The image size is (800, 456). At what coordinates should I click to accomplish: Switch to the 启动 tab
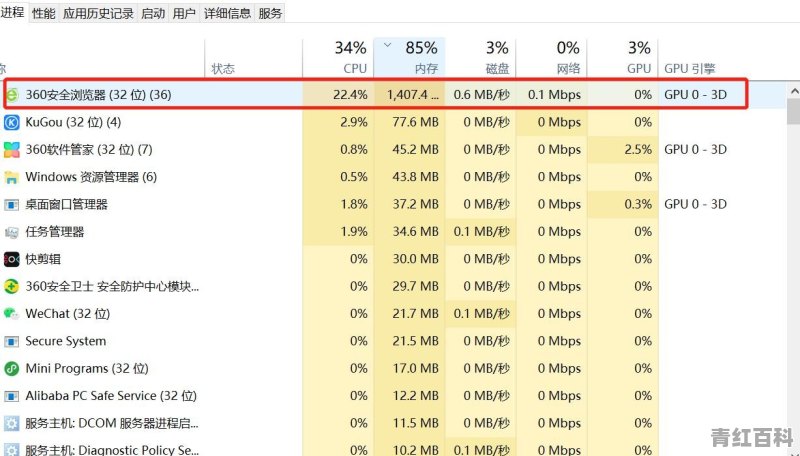click(153, 13)
